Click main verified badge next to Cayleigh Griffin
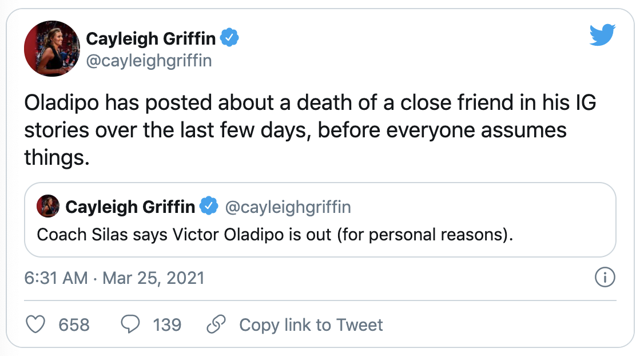Screen dimensions: 644x356 230,39
